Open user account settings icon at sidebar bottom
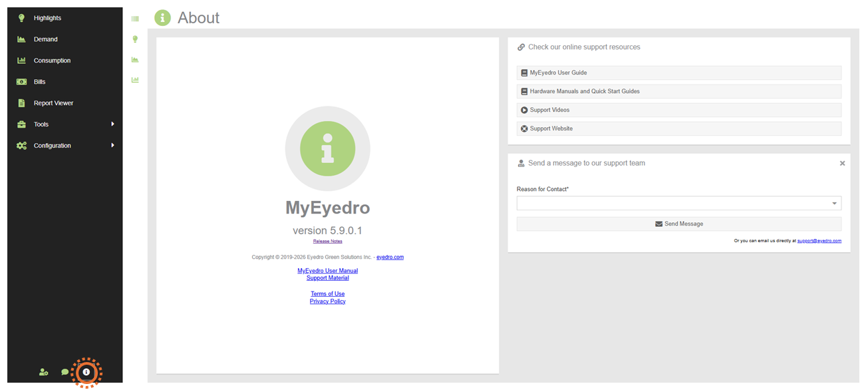The image size is (868, 390). (43, 372)
